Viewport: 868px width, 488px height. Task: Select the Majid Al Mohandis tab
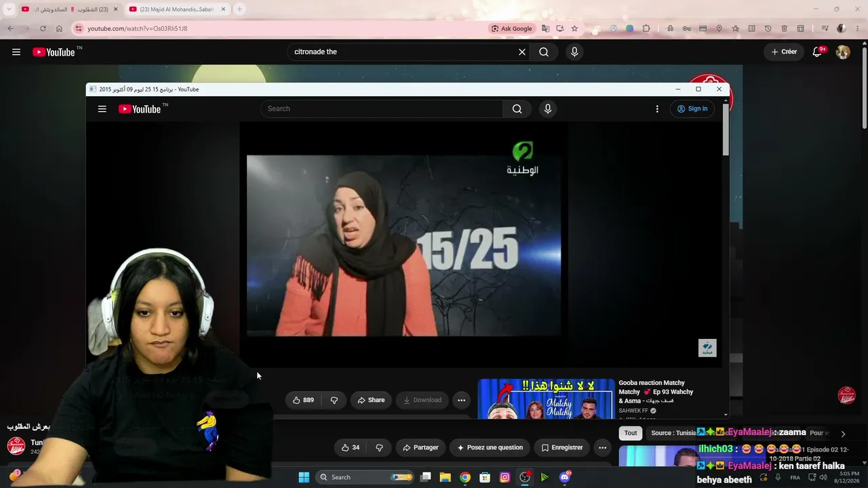click(x=178, y=9)
